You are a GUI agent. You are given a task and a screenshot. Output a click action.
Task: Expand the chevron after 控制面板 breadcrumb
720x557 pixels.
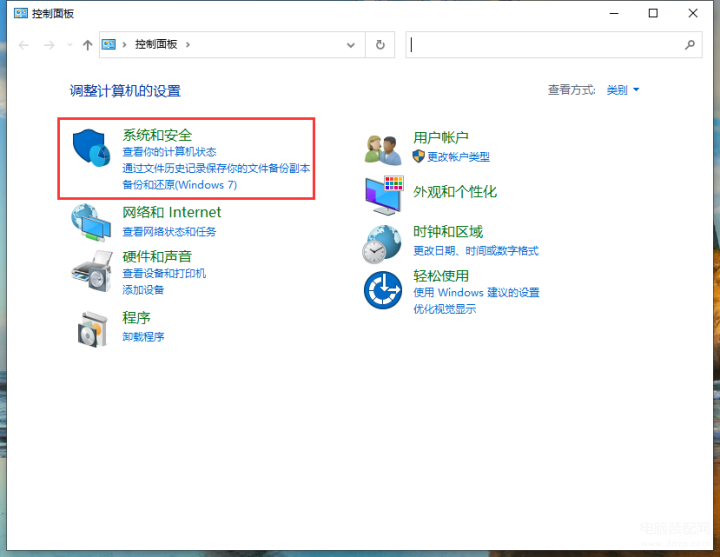188,45
